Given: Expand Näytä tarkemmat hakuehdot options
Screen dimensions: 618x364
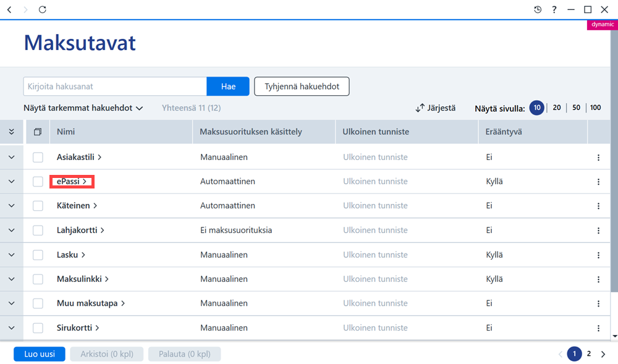Looking at the screenshot, I should pos(83,108).
